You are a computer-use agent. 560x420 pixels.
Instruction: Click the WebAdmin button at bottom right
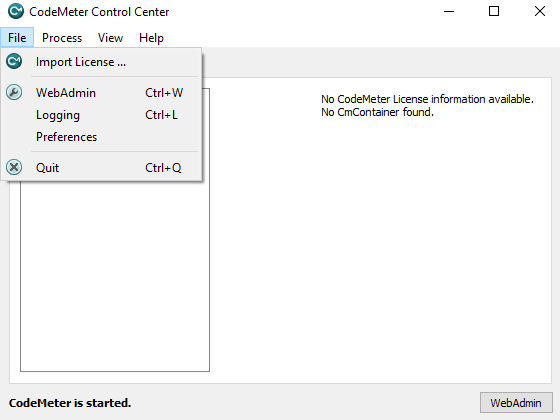point(516,403)
